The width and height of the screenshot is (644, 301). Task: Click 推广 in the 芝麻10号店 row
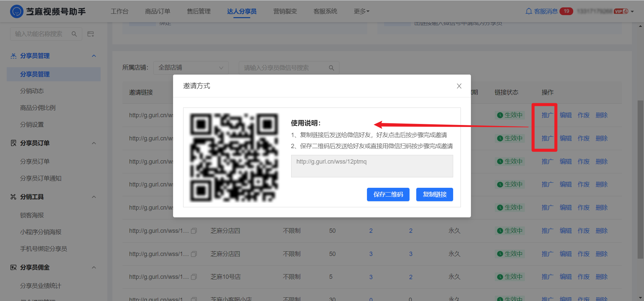click(x=547, y=277)
